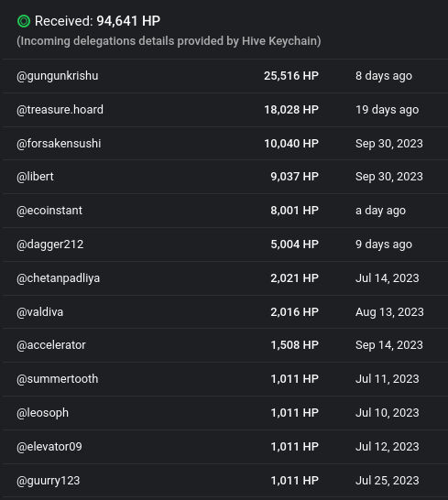View the @summertooth delegator profile
This screenshot has width=448, height=500.
[58, 379]
